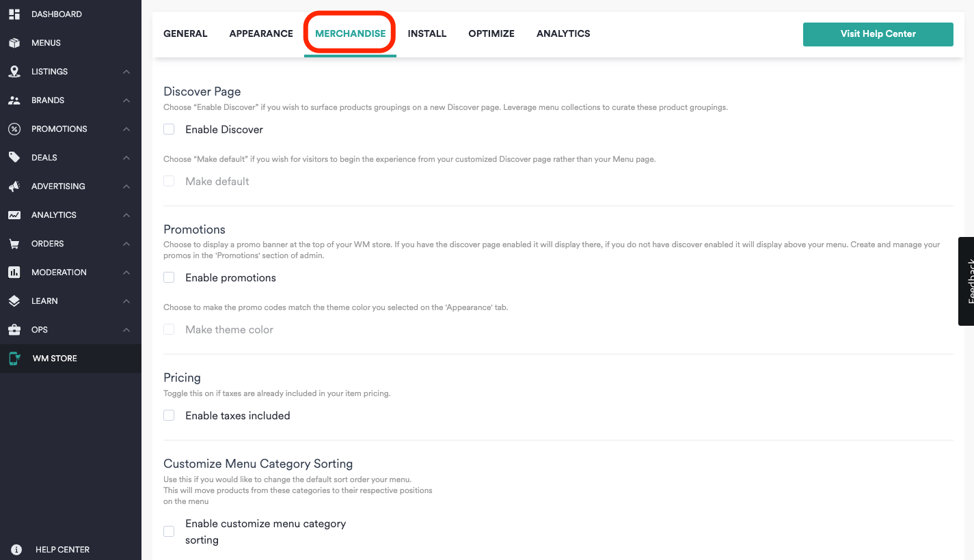This screenshot has width=974, height=560.
Task: Turn on customize menu category sorting
Action: coord(169,531)
